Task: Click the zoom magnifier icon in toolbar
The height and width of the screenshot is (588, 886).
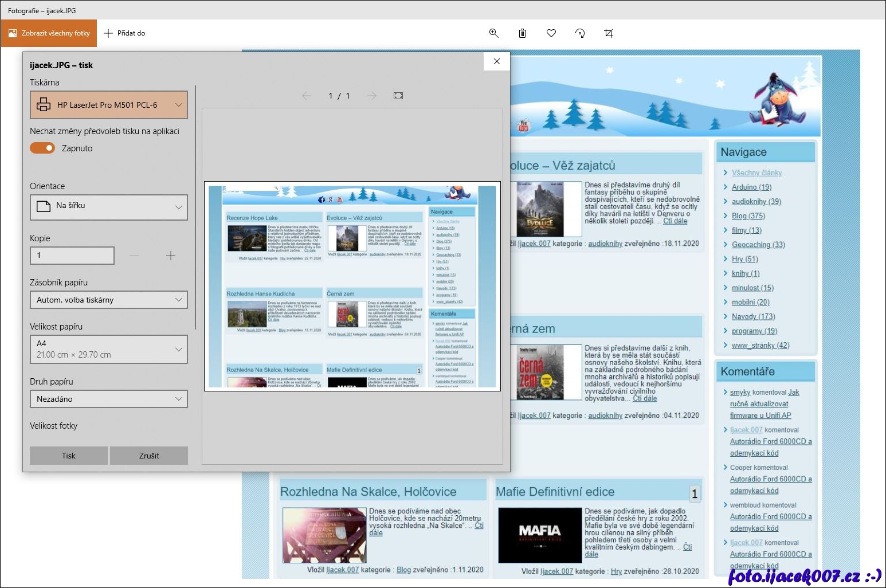Action: [493, 33]
